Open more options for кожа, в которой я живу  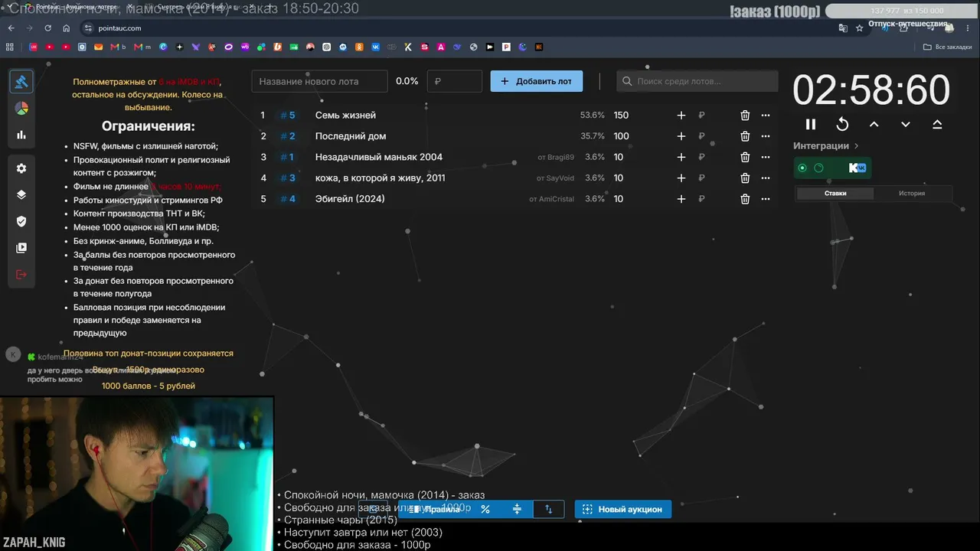766,178
